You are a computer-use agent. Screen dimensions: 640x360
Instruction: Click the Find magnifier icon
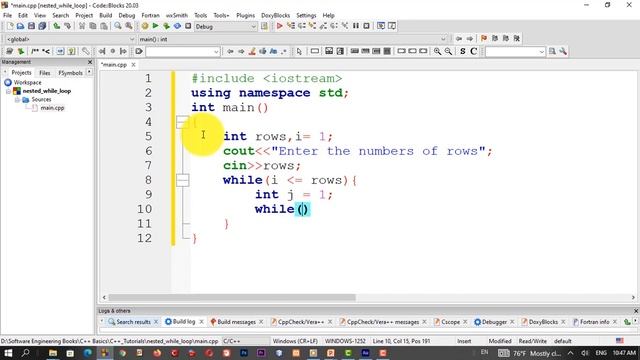[118, 26]
